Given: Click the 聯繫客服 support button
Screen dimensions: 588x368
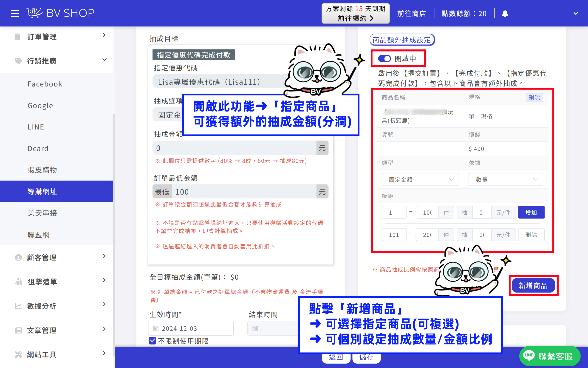Looking at the screenshot, I should click(550, 356).
